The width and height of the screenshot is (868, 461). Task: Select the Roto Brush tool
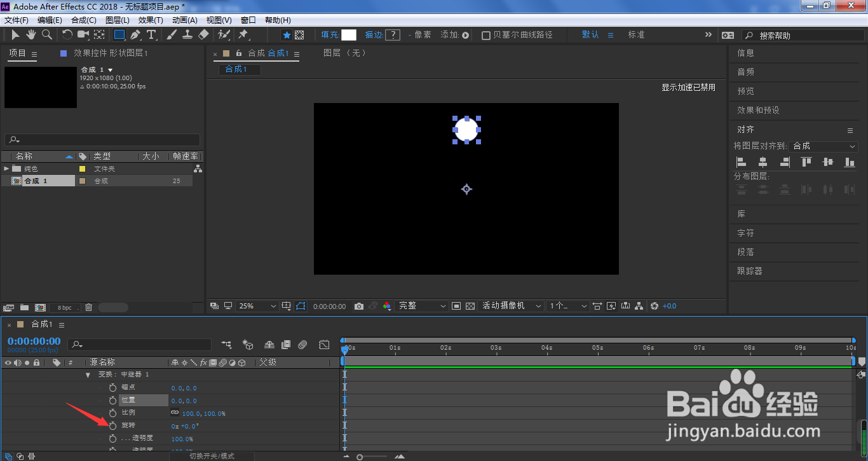(224, 34)
